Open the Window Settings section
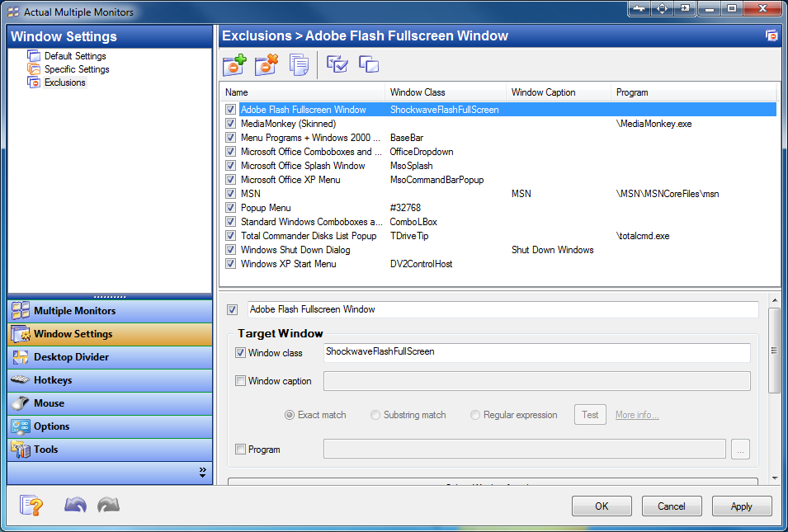Image resolution: width=788 pixels, height=532 pixels. point(110,334)
